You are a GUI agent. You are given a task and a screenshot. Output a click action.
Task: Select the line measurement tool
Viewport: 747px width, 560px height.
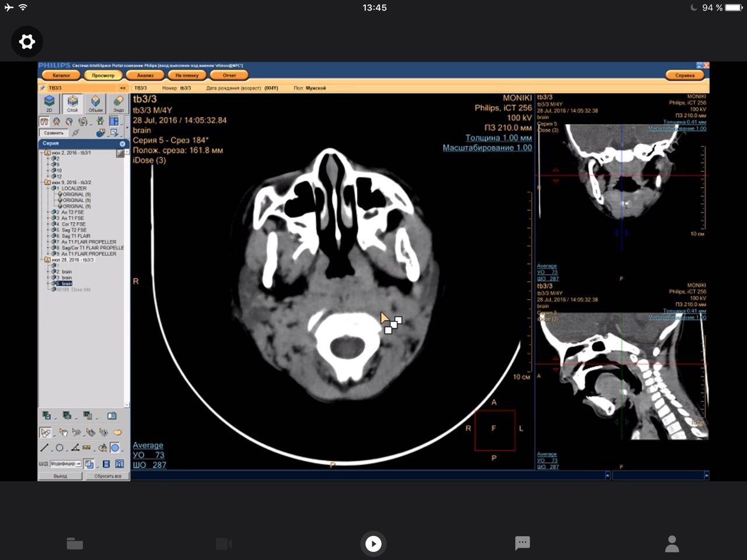pos(44,448)
